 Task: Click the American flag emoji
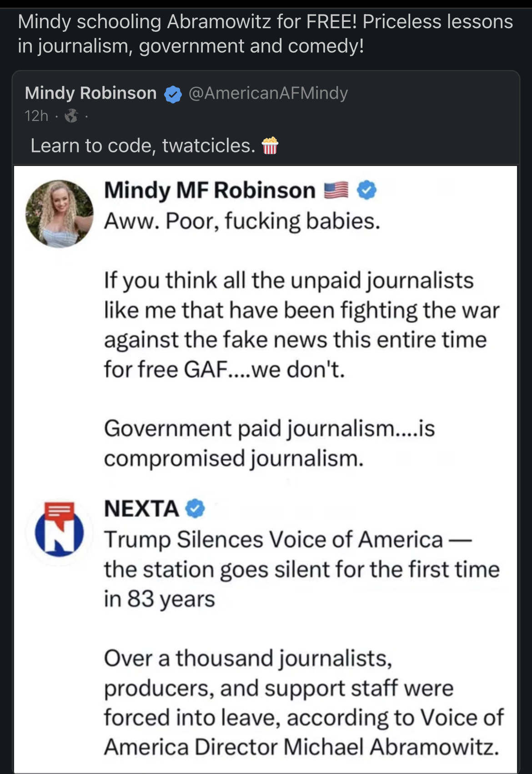tap(336, 190)
